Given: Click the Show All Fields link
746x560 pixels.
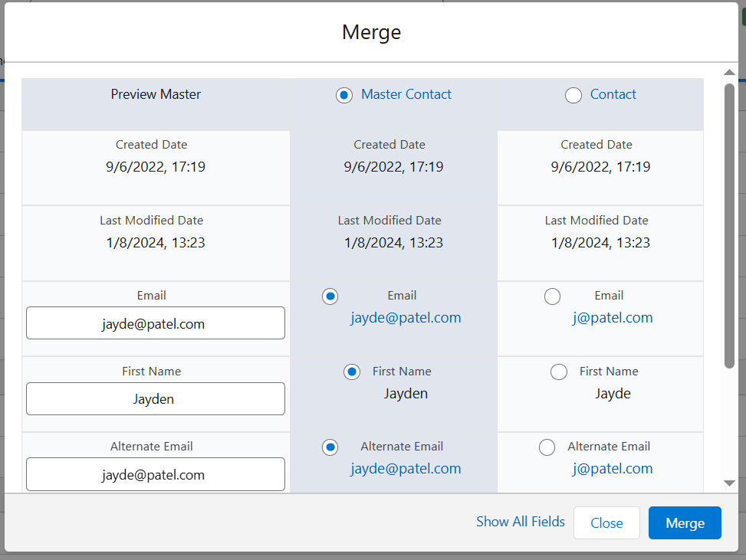Looking at the screenshot, I should tap(521, 522).
